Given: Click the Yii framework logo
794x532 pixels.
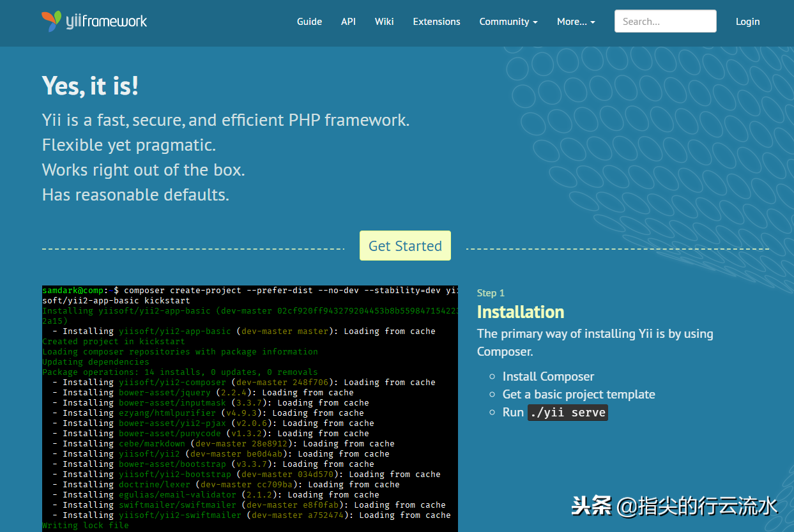Looking at the screenshot, I should click(95, 22).
